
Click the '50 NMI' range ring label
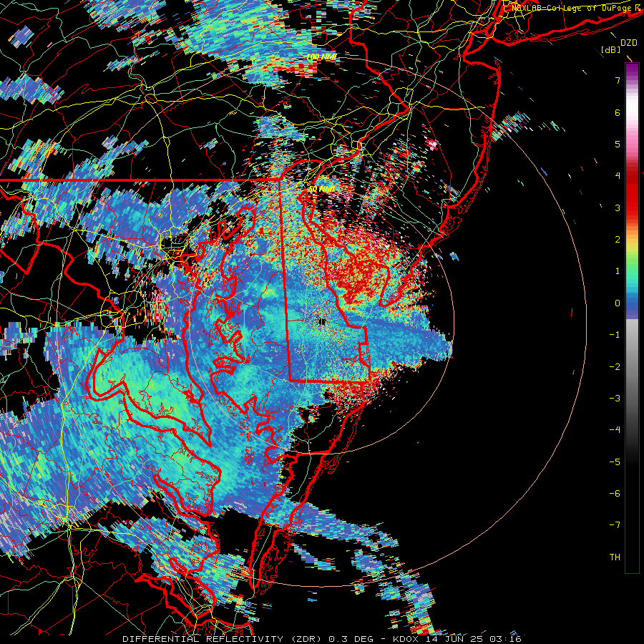[x=321, y=189]
